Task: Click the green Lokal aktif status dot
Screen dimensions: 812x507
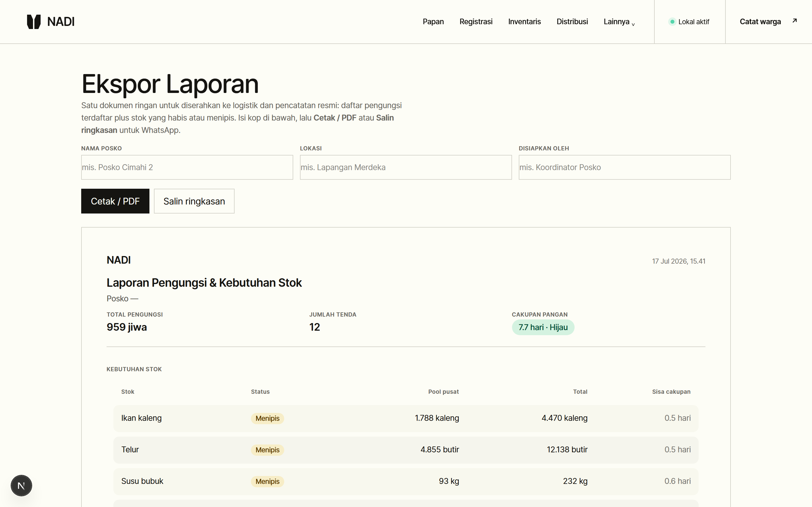Action: tap(672, 22)
